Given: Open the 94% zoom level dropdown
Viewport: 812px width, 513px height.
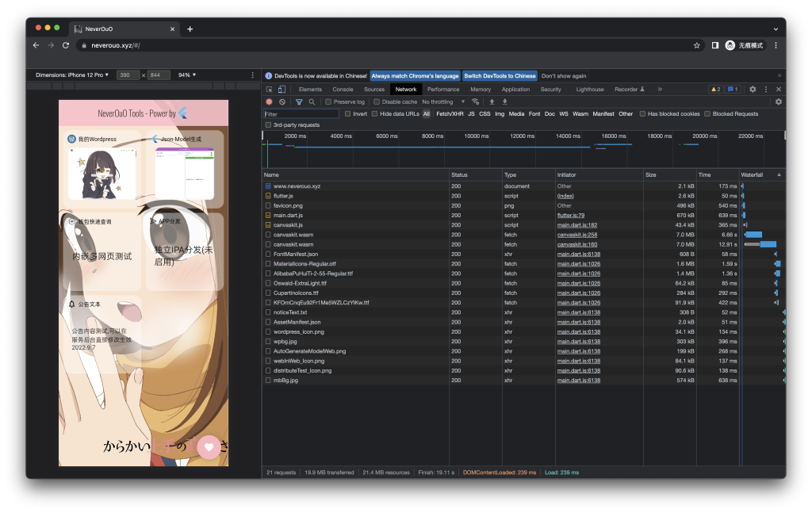Looking at the screenshot, I should (x=187, y=75).
